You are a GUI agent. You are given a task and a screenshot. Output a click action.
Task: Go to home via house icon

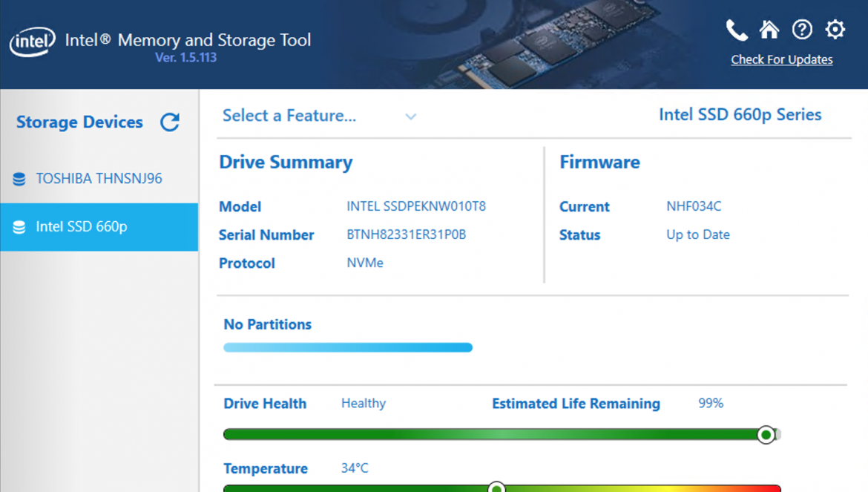point(769,30)
